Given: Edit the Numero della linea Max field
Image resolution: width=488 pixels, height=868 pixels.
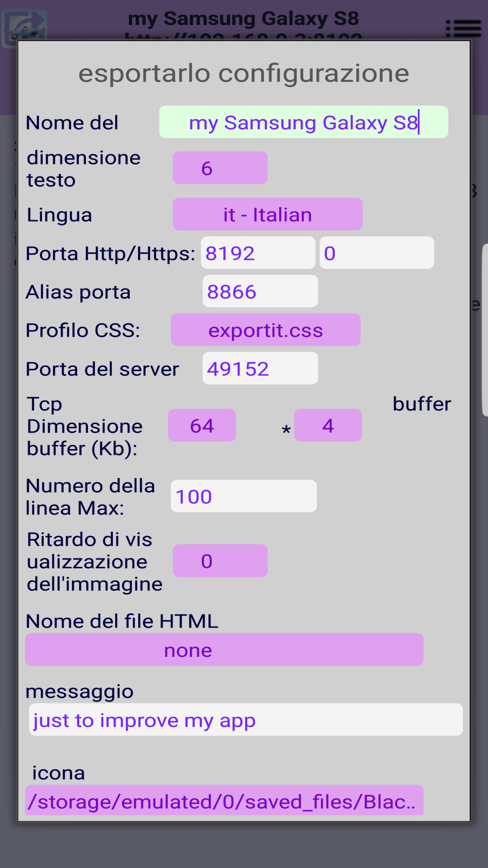Looking at the screenshot, I should [244, 496].
